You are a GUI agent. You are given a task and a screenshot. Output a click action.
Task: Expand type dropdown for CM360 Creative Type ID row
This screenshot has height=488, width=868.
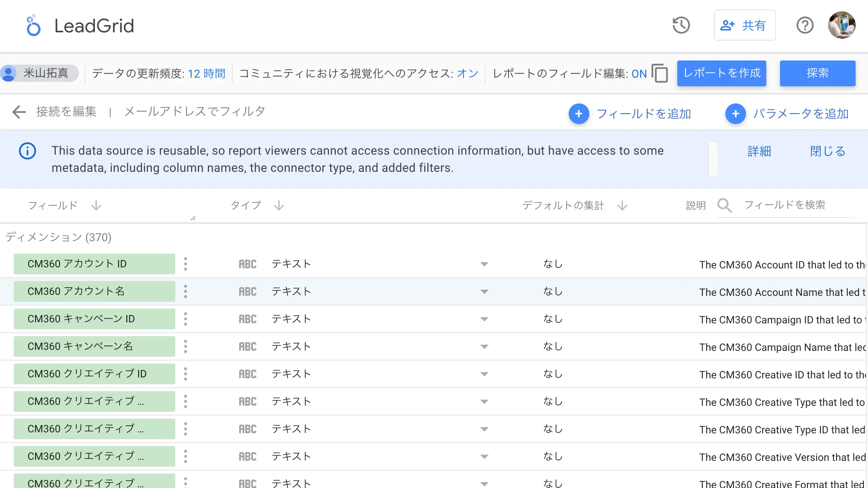(x=484, y=429)
